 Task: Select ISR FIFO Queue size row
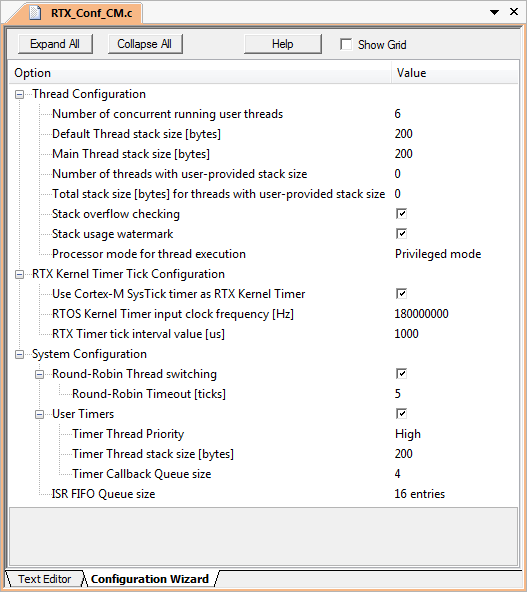coord(103,494)
